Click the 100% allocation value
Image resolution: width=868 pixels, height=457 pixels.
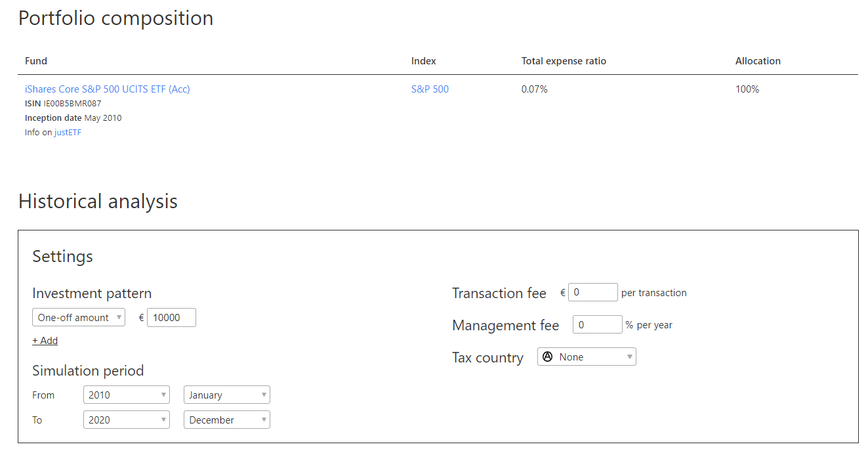tap(747, 89)
